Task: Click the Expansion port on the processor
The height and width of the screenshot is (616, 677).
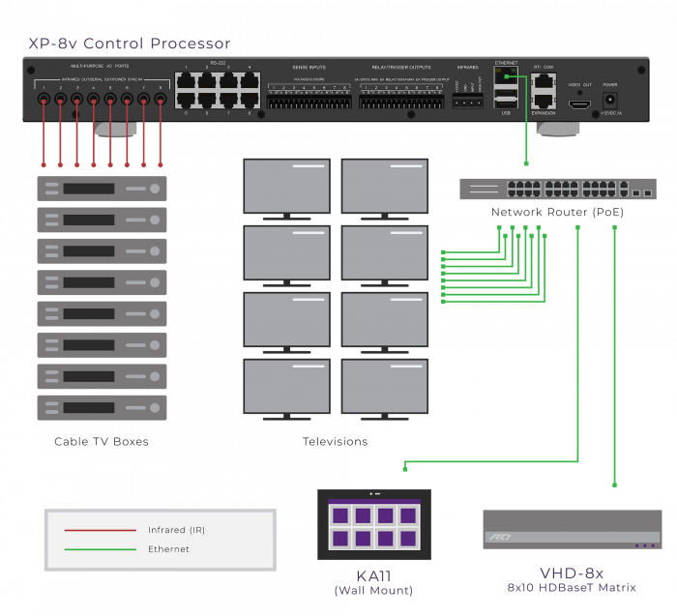Action: 543,100
